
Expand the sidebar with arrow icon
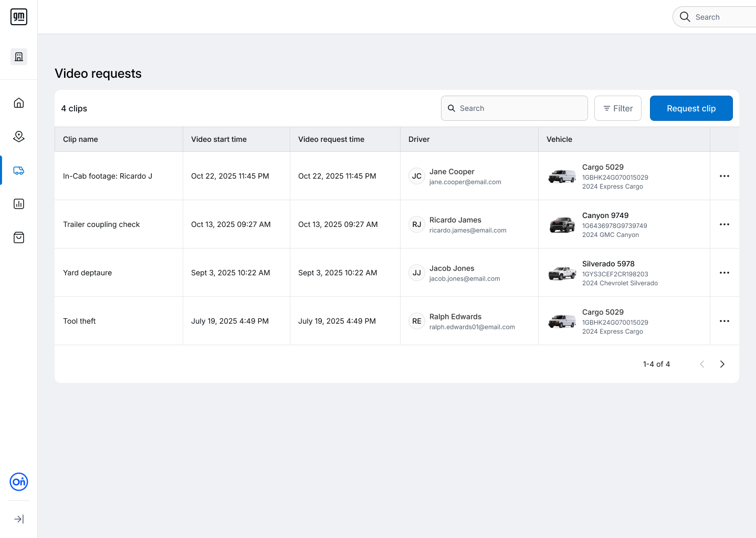point(19,519)
